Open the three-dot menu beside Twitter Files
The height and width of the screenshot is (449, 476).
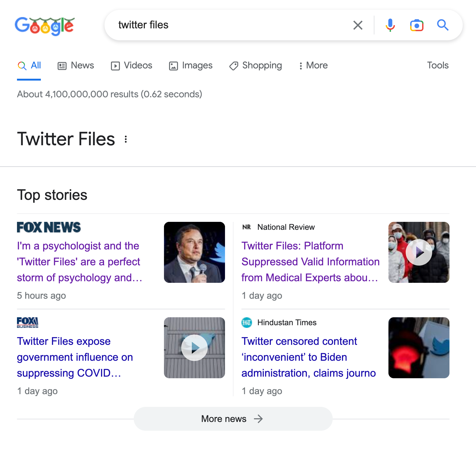[126, 139]
